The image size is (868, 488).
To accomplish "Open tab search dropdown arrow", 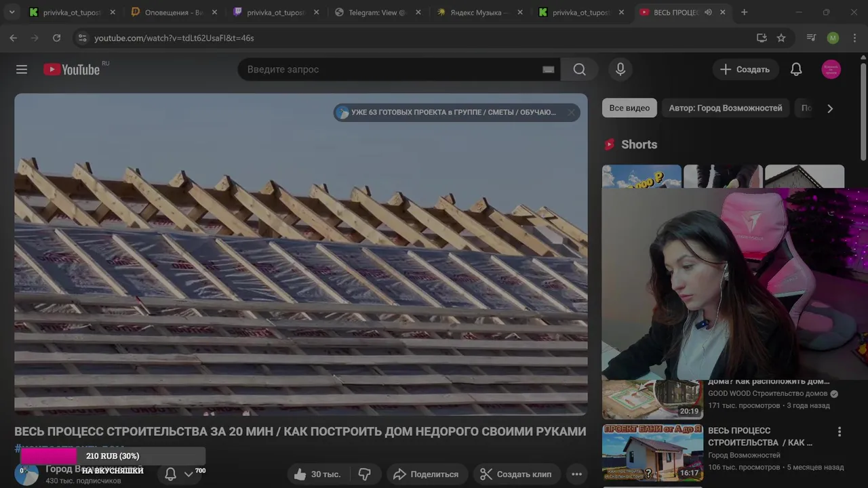I will click(x=12, y=12).
